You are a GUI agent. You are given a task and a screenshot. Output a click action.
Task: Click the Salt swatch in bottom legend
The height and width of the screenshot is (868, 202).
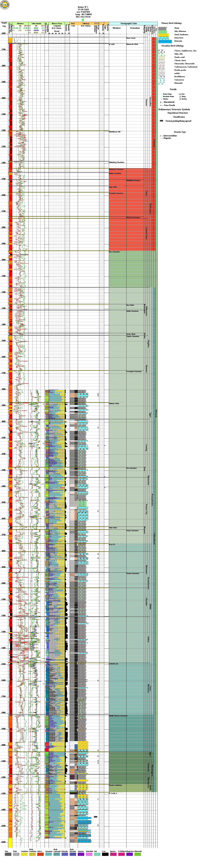97,854
